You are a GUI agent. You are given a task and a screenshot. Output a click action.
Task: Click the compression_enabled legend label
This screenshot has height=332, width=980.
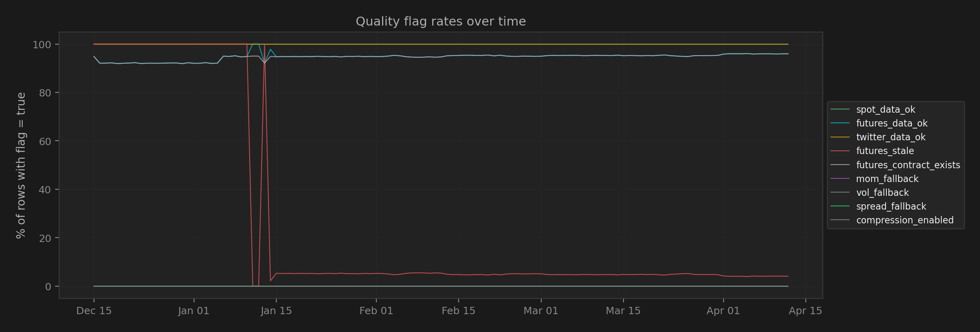[905, 220]
